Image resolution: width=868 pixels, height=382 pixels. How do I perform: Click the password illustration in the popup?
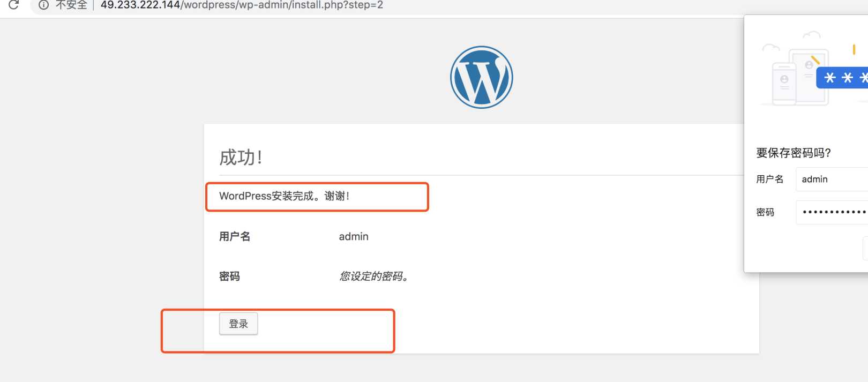coord(814,69)
